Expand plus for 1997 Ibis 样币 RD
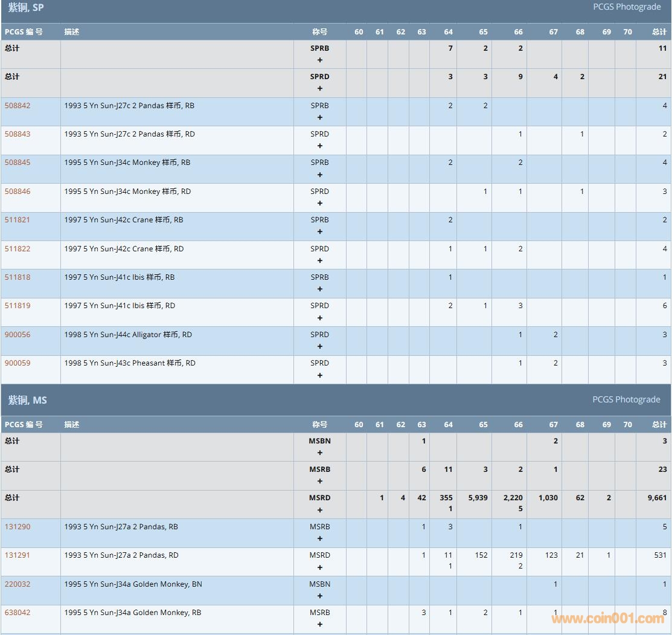This screenshot has width=672, height=635. 320,318
